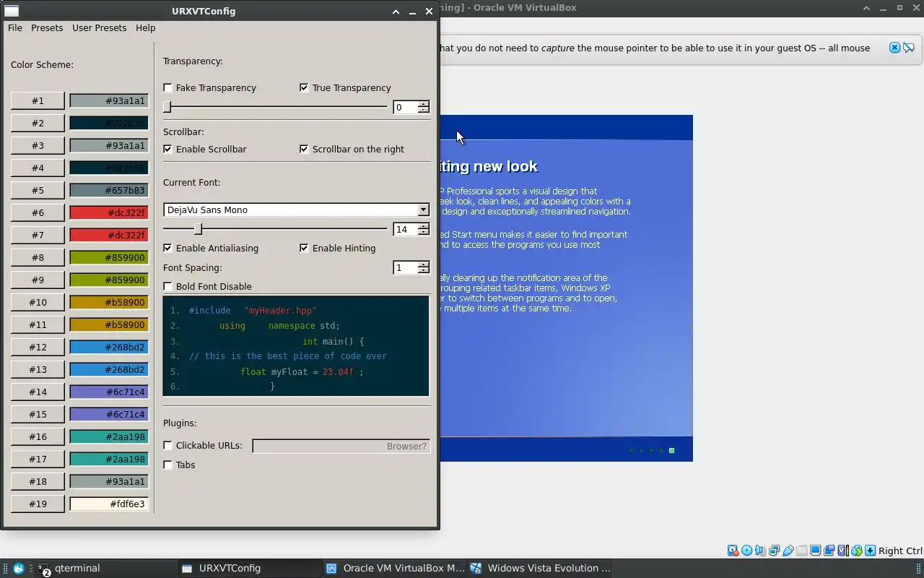Open the Help menu

coord(146,27)
